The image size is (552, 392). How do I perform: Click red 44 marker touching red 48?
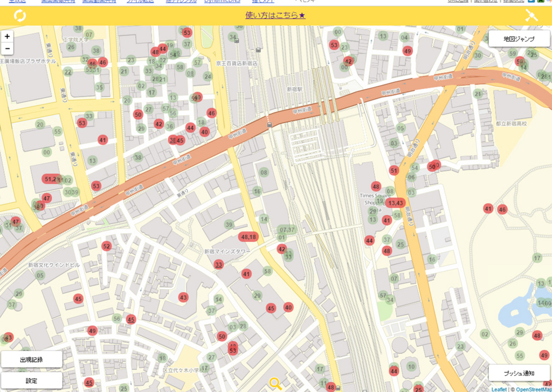[162, 48]
